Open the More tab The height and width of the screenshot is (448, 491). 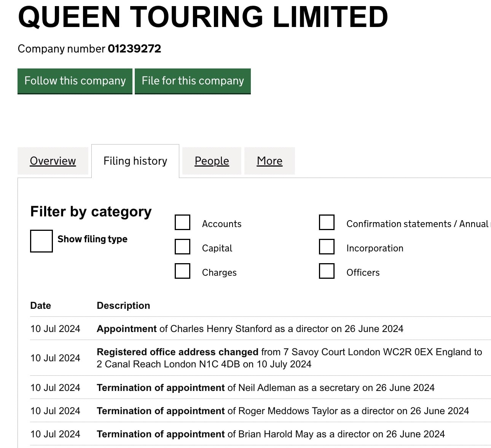[x=269, y=161]
